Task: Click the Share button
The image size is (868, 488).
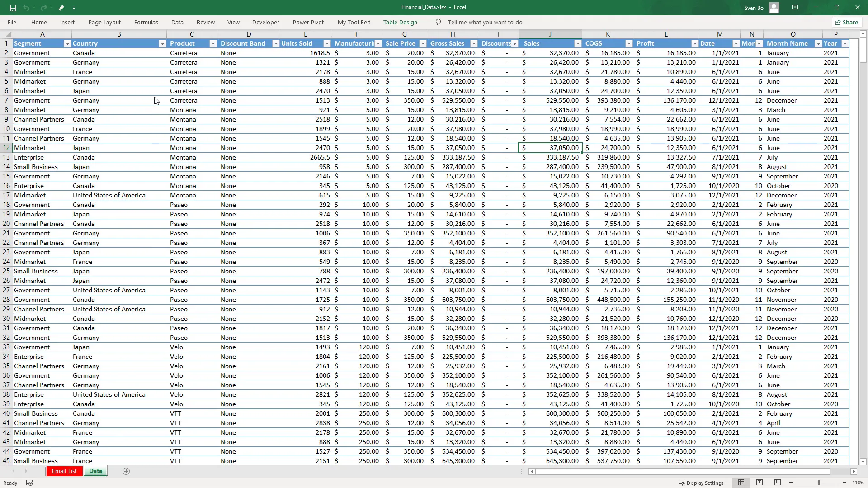Action: 847,22
